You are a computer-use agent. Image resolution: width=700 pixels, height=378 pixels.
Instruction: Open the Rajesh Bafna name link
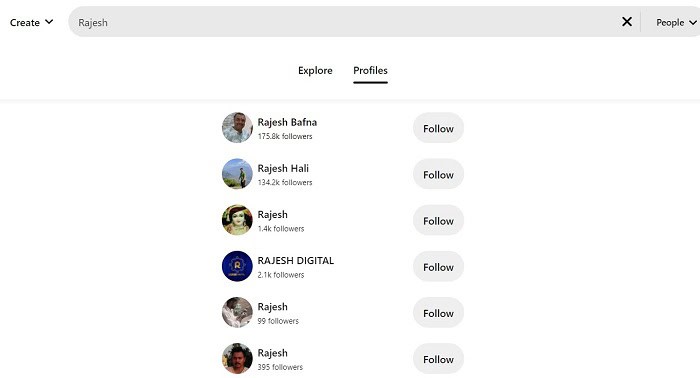(x=287, y=122)
